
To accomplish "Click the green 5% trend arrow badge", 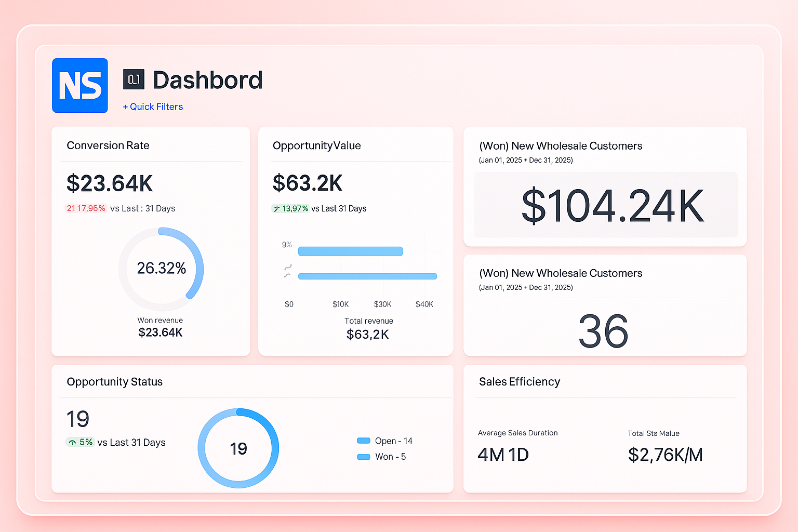I will 80,442.
